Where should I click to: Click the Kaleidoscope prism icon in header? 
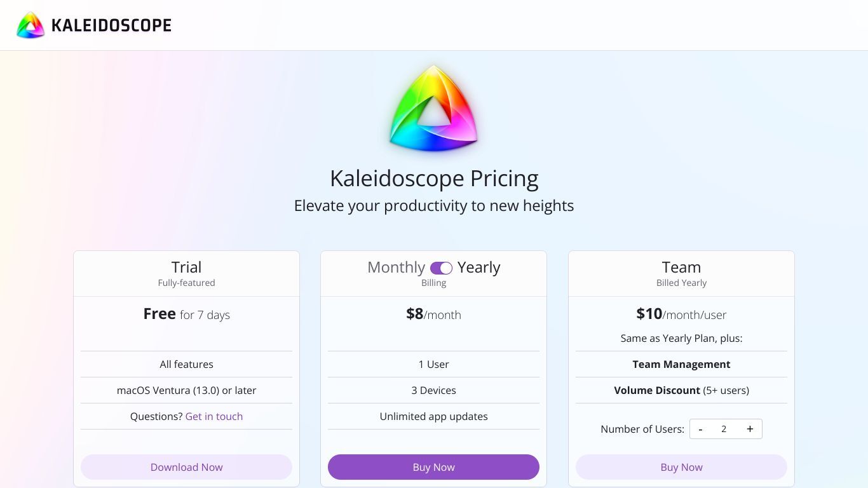tap(31, 25)
